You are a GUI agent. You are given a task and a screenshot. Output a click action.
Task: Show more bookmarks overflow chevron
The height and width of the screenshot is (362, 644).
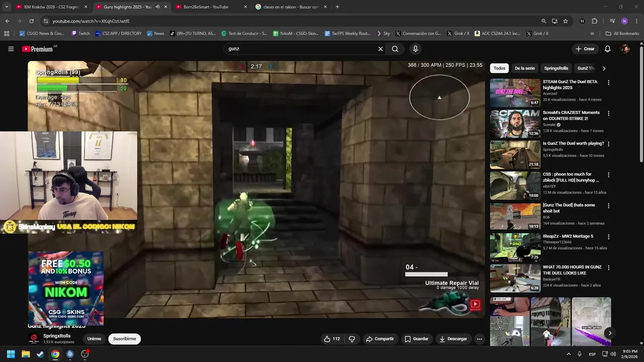pos(592,33)
